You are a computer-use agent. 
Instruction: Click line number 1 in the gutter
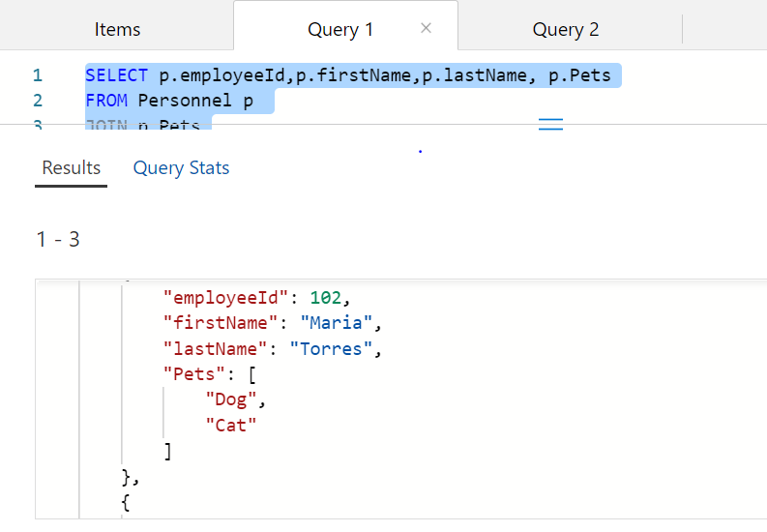coord(37,75)
